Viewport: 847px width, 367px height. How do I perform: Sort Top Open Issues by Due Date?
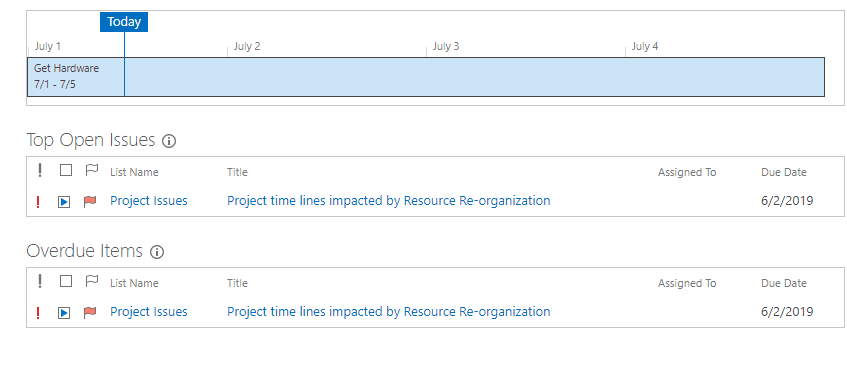(784, 172)
